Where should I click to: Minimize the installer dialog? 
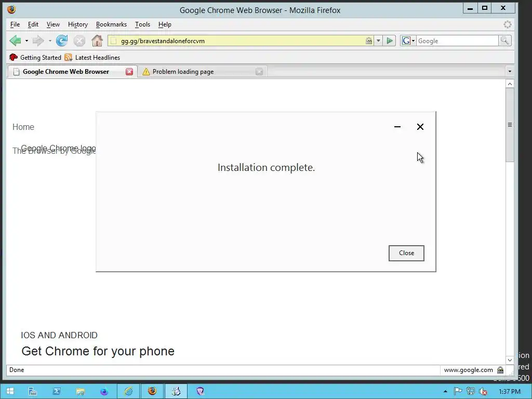(x=397, y=127)
